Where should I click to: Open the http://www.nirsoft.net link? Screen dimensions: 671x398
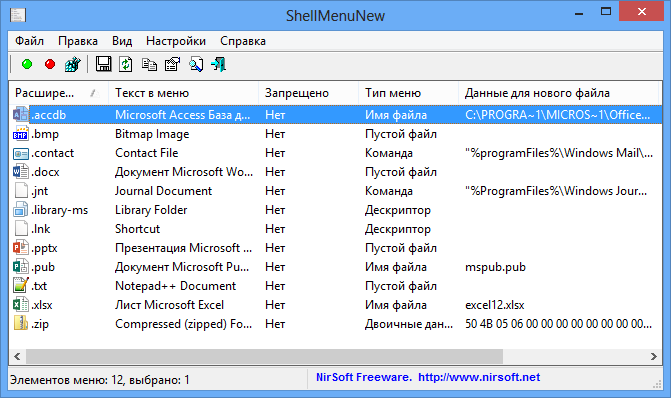coord(479,377)
